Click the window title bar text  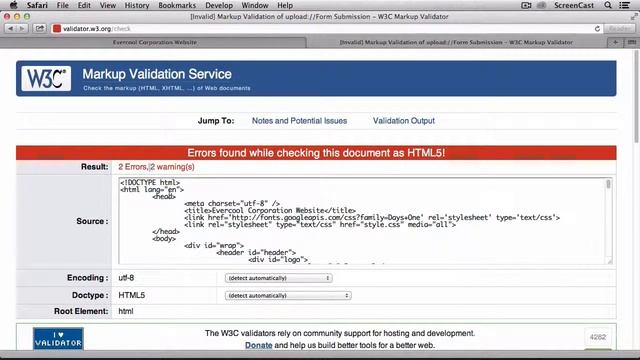pos(319,17)
